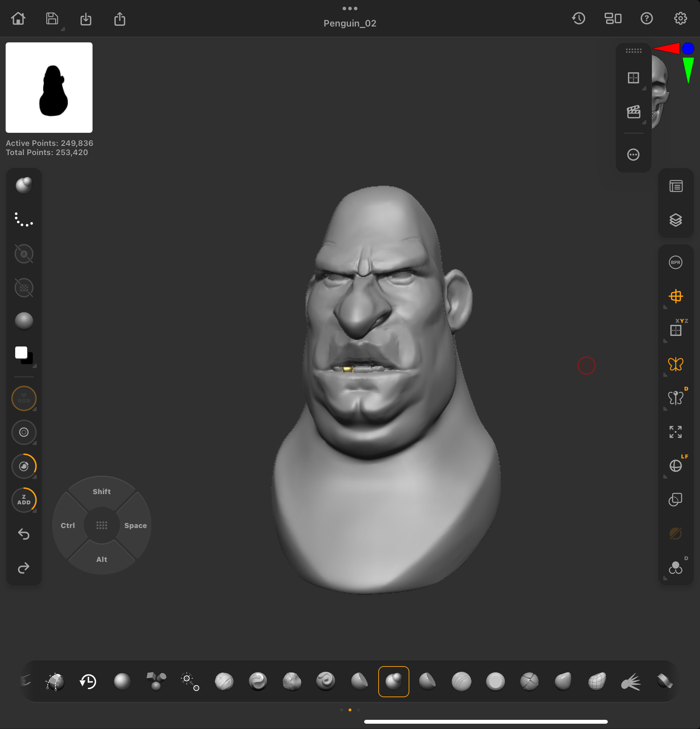Click the undo arrow
The image size is (700, 729).
pyautogui.click(x=24, y=534)
